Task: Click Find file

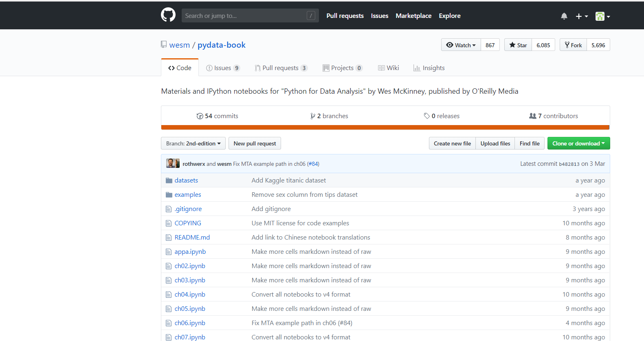Action: [x=530, y=143]
